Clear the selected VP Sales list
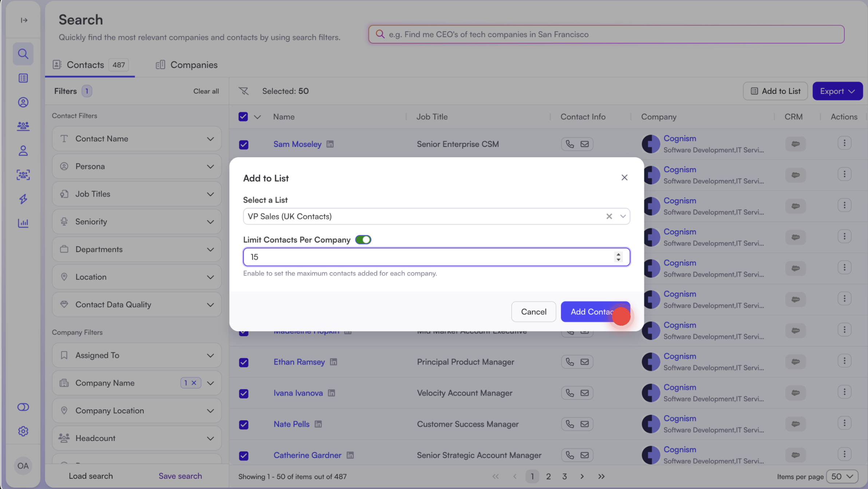The width and height of the screenshot is (868, 489). pyautogui.click(x=609, y=216)
